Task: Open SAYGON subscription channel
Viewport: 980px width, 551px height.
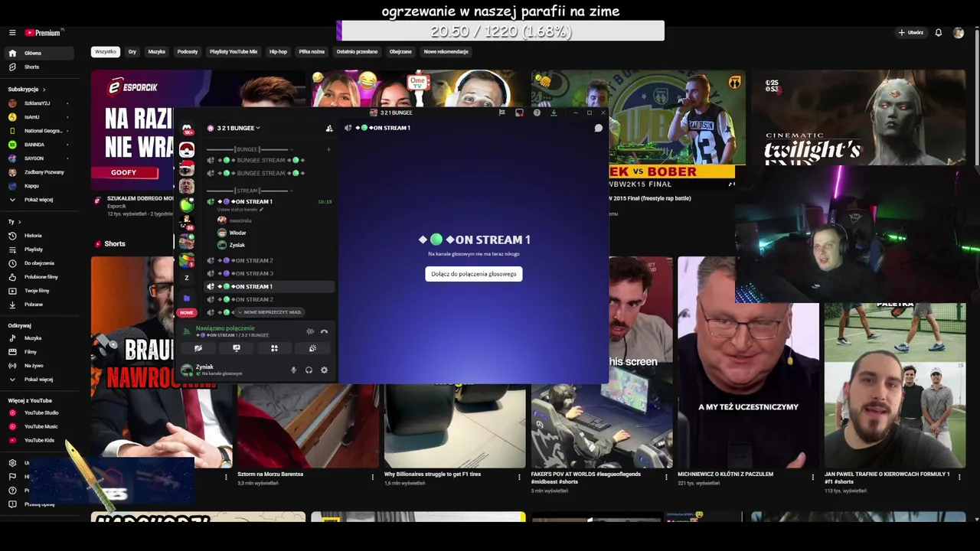Action: (x=40, y=158)
